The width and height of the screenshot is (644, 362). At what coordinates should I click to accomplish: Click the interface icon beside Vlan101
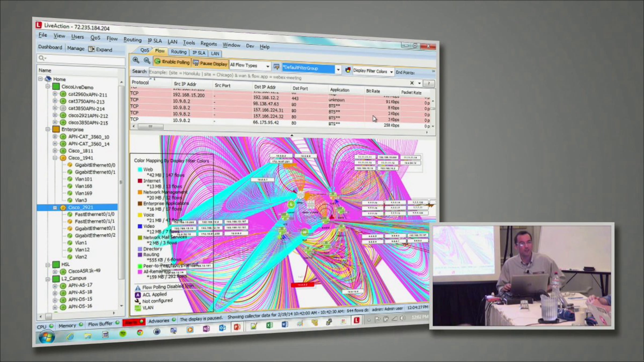(70, 179)
